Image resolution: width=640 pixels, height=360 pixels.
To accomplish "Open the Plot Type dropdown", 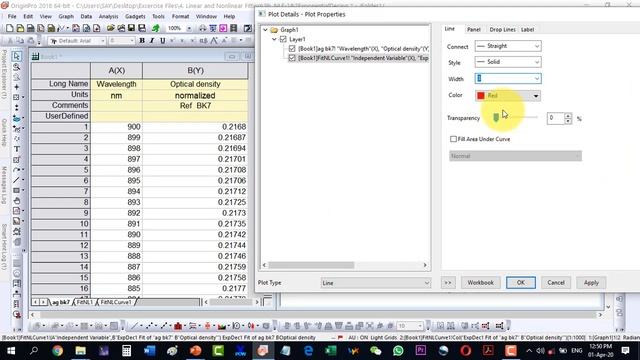I will [x=376, y=283].
